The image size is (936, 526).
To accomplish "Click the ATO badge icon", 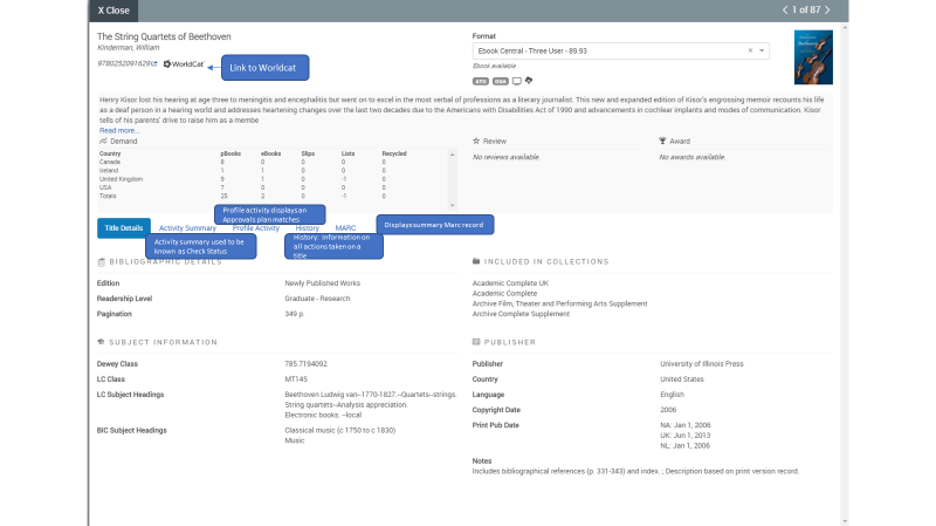I will coord(481,81).
